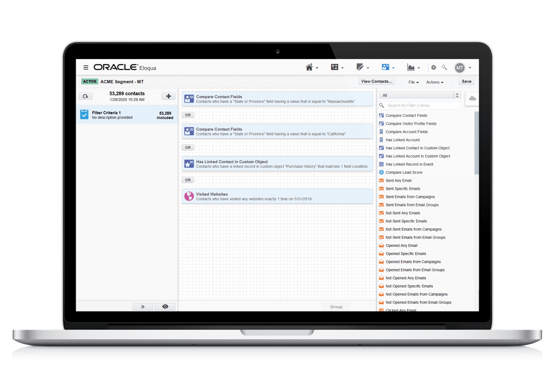The width and height of the screenshot is (555, 392).
Task: Click the View Contacts button
Action: 376,81
